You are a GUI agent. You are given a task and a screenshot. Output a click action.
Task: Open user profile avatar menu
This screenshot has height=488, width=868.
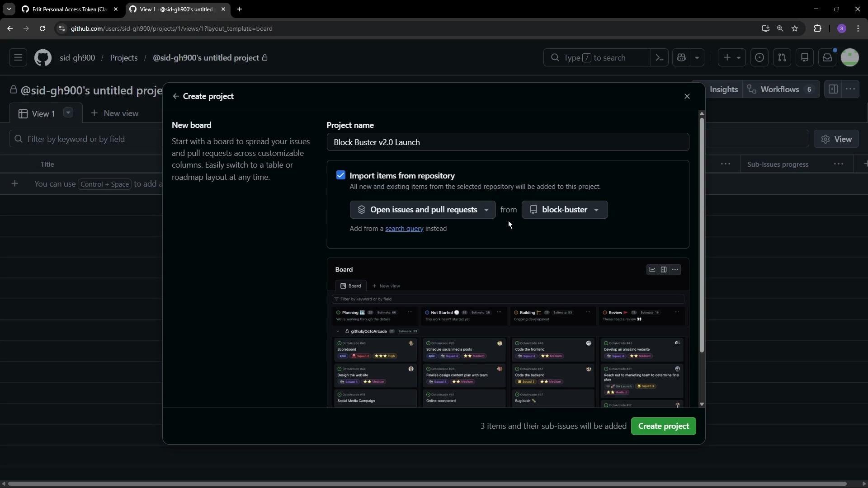click(x=850, y=58)
